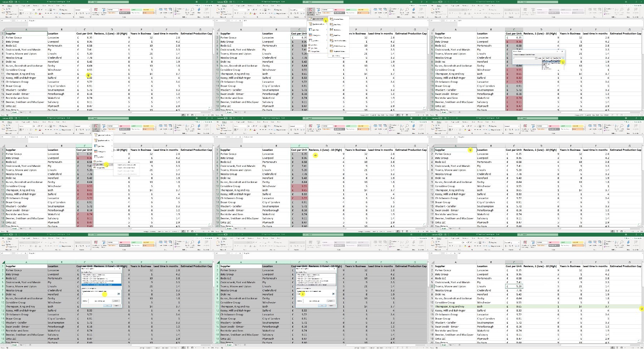Select Icon Sets in top-middle frame menu
644x349 pixels.
click(x=317, y=40)
